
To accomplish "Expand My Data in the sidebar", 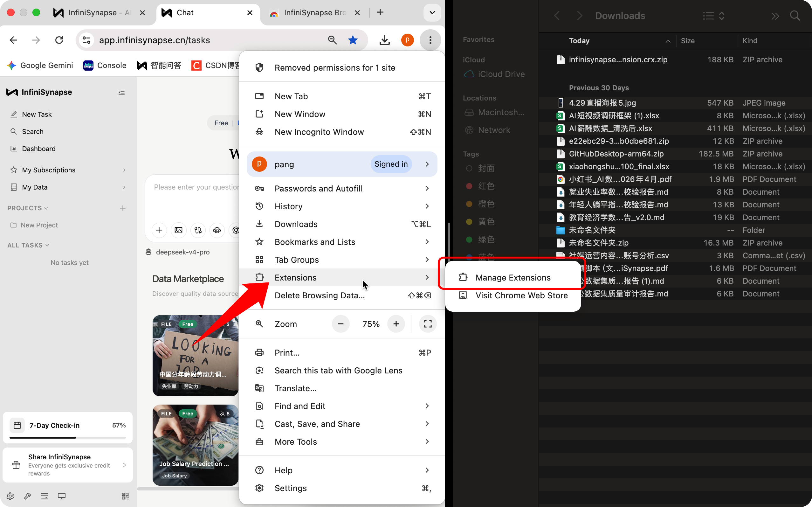I will tap(68, 187).
